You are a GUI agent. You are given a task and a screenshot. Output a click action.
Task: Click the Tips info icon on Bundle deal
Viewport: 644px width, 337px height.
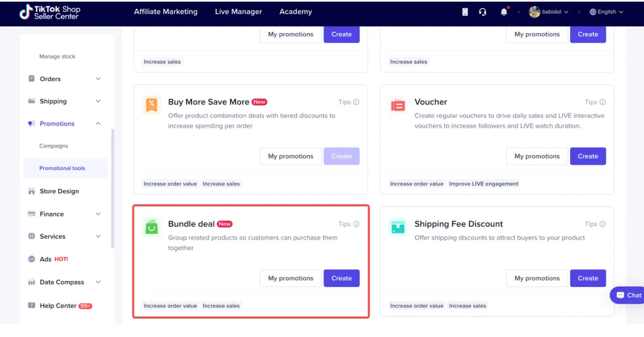[x=356, y=224]
